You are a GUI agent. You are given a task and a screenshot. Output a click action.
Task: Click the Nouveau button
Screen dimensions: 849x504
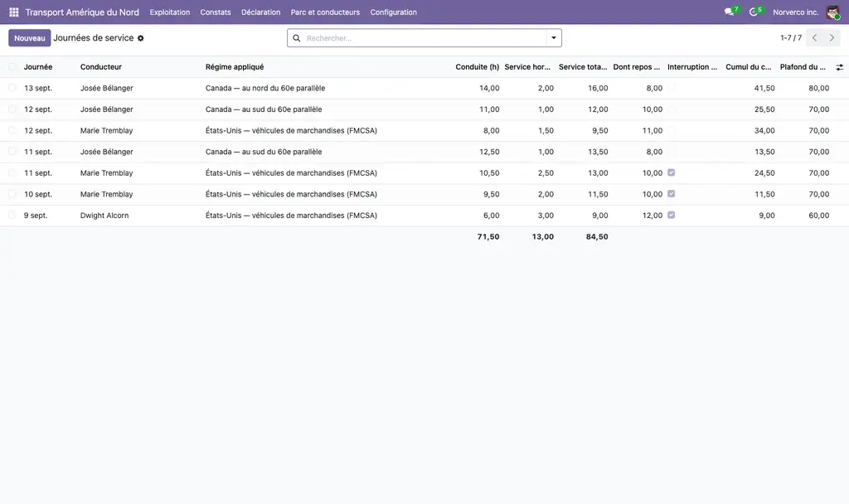pos(30,38)
